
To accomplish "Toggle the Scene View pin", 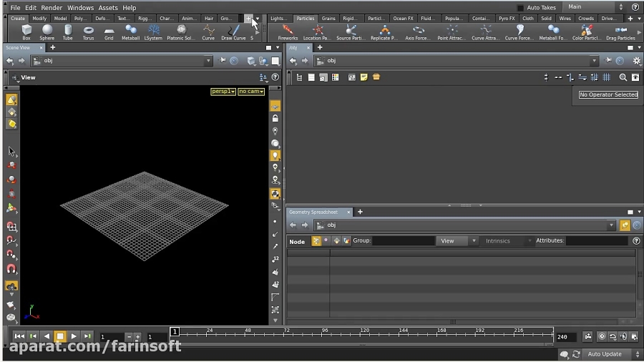I will (223, 61).
